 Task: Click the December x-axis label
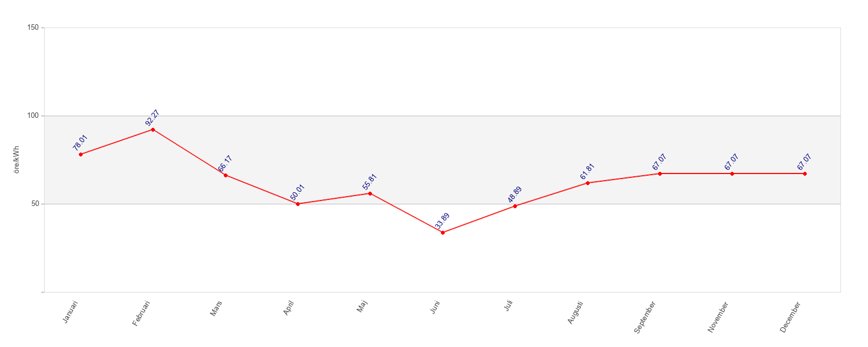(790, 317)
